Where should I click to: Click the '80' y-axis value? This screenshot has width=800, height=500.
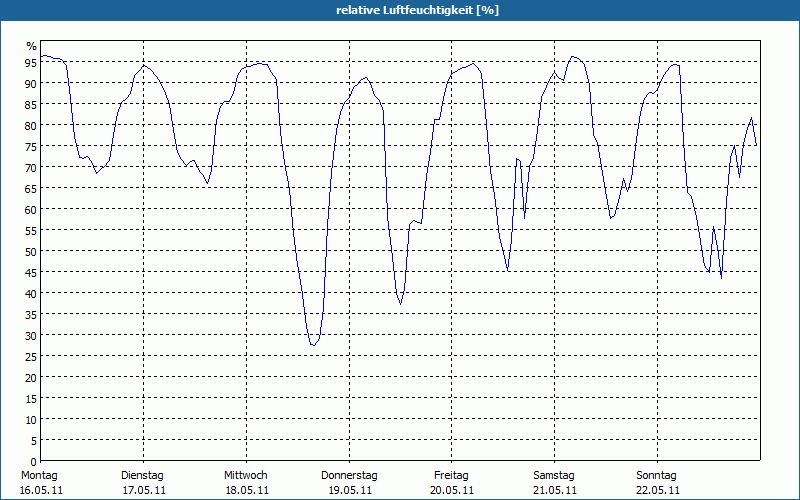31,126
